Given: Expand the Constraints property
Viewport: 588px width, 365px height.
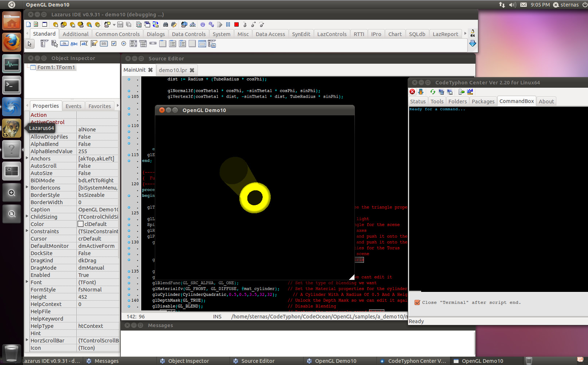Looking at the screenshot, I should tap(27, 231).
